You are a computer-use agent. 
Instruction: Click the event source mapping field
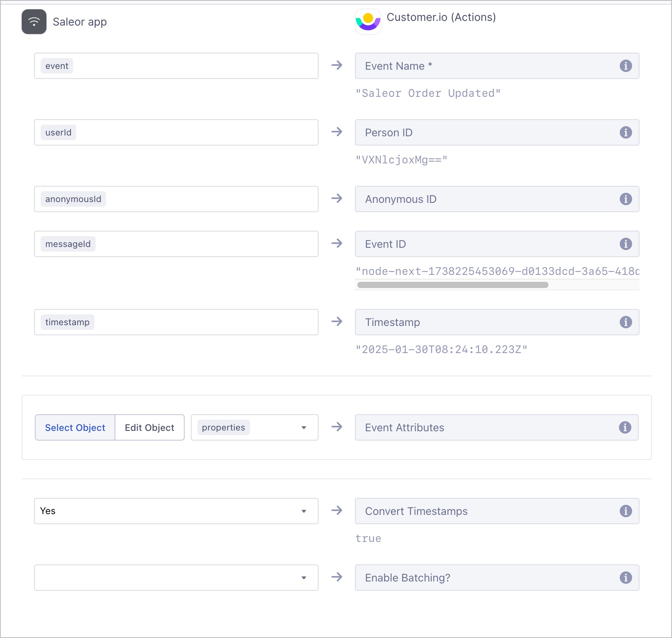[176, 66]
